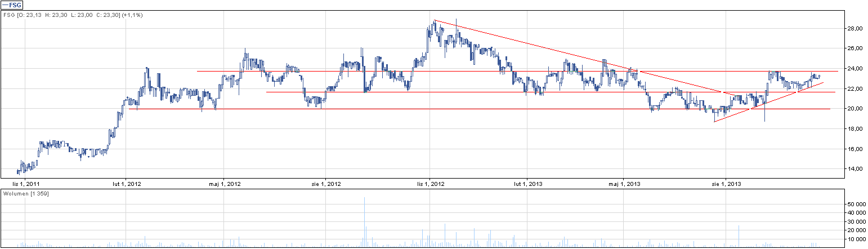Click the lut 1, 2013 date label
This screenshot has height=249, width=868.
tap(529, 183)
